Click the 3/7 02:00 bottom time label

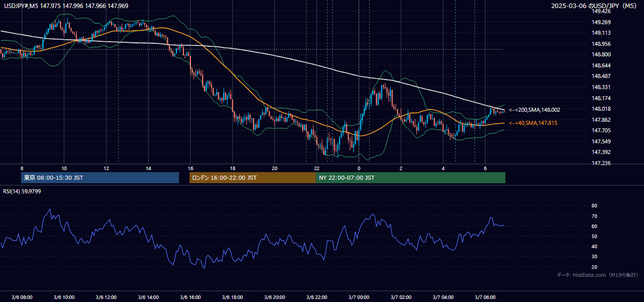point(401,297)
